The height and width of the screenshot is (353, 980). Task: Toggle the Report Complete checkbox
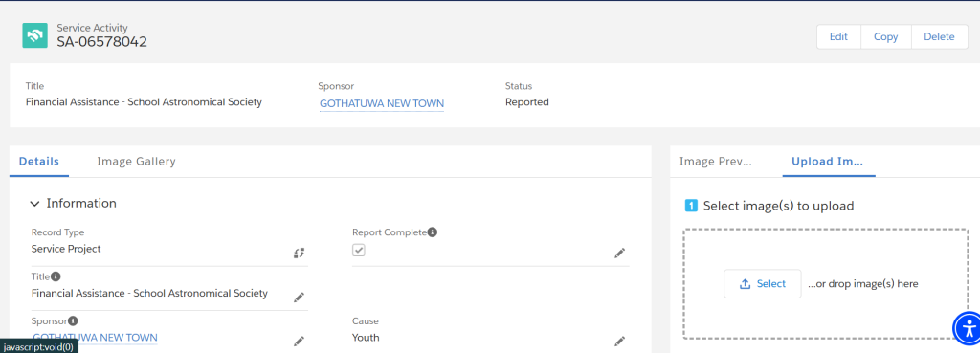pyautogui.click(x=359, y=250)
